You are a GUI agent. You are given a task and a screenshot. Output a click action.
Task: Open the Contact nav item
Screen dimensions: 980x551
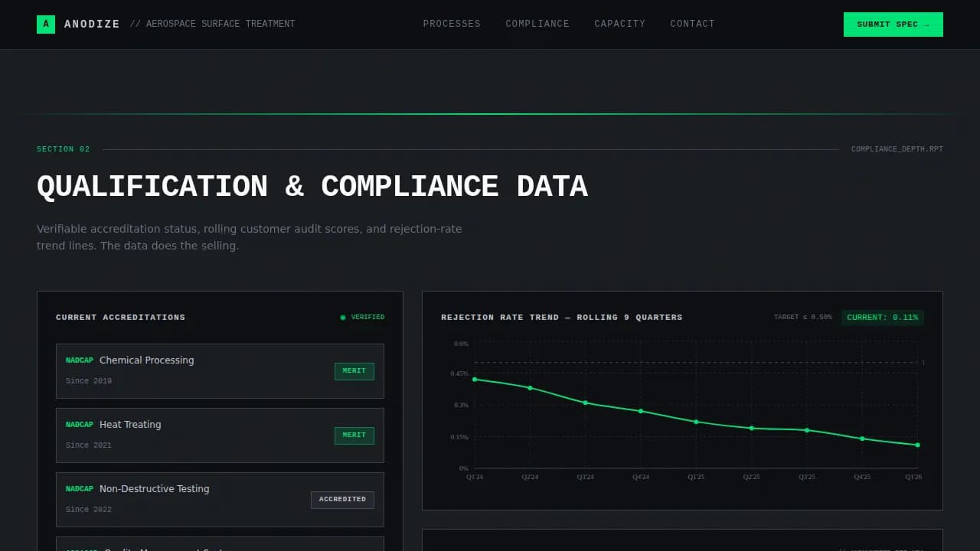pos(692,24)
